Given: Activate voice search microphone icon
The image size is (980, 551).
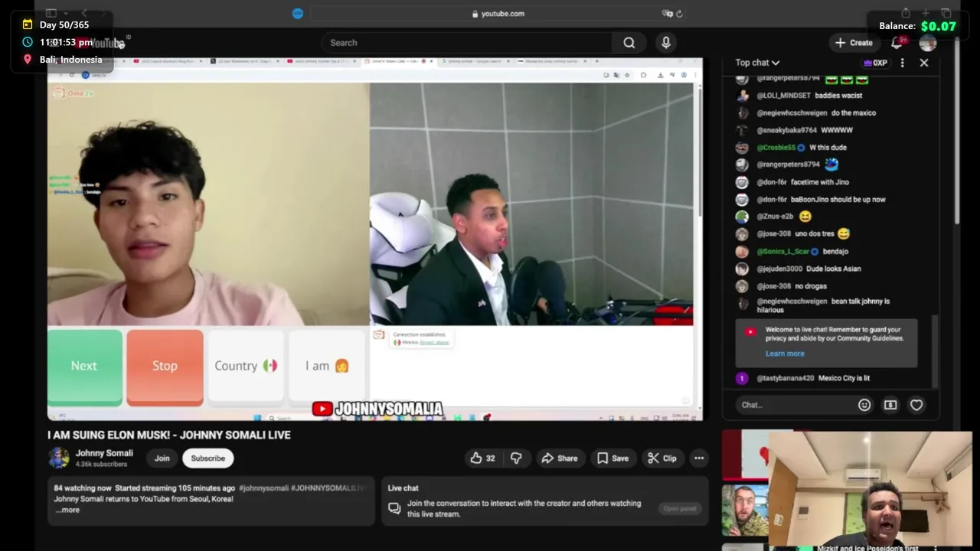Looking at the screenshot, I should click(x=666, y=43).
